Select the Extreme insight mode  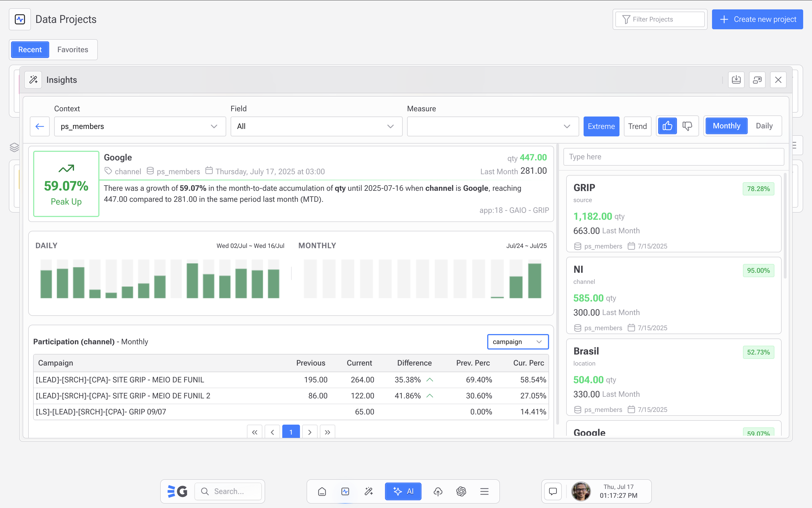coord(601,126)
